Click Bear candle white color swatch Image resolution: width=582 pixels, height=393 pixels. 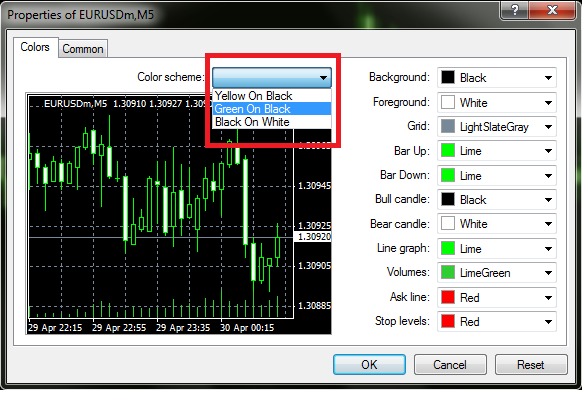[448, 224]
